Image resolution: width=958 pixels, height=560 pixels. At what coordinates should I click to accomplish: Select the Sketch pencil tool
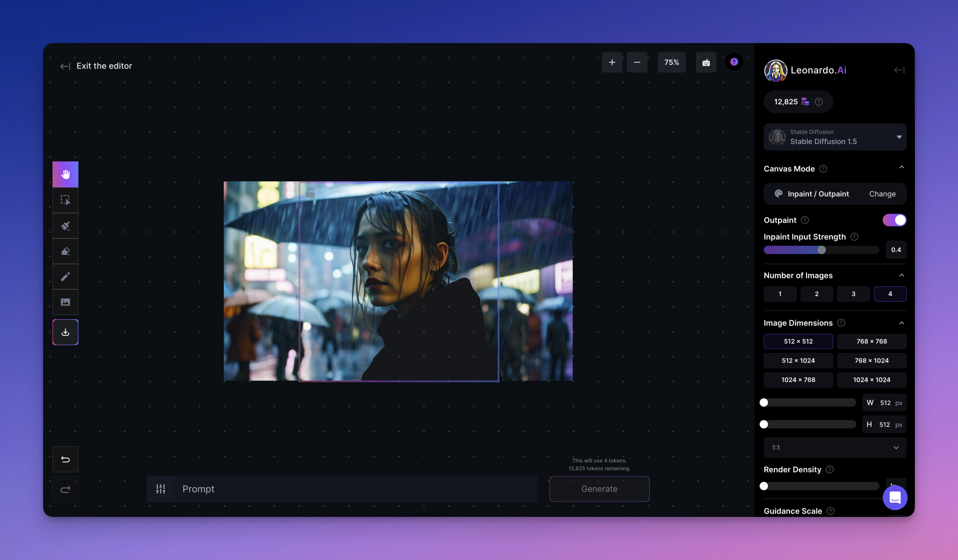65,276
